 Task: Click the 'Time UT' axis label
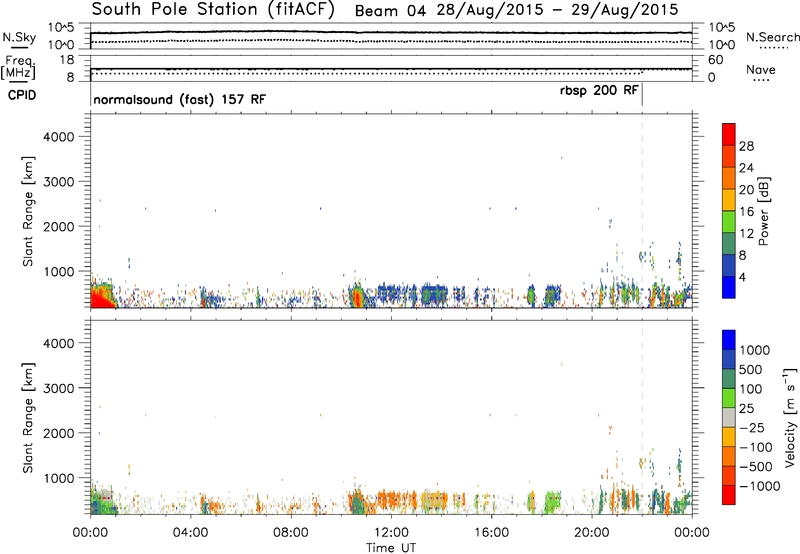[x=391, y=548]
